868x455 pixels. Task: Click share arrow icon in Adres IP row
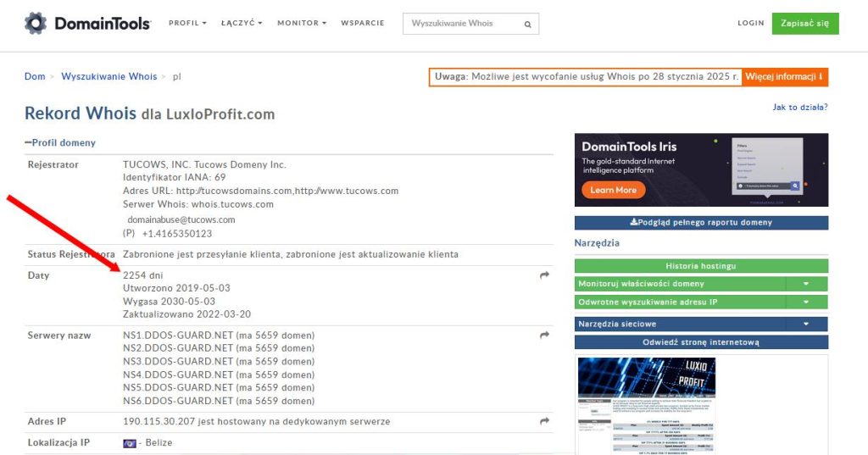pyautogui.click(x=545, y=421)
